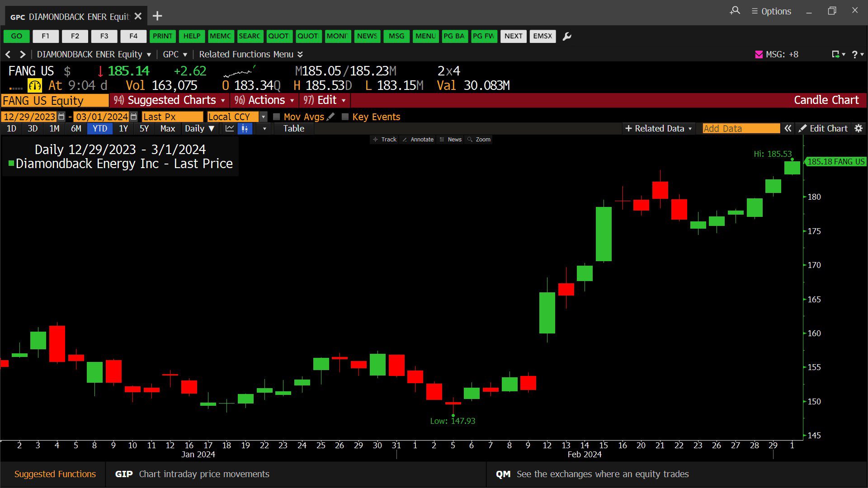Click the intraday sparkline mini chart

click(240, 71)
